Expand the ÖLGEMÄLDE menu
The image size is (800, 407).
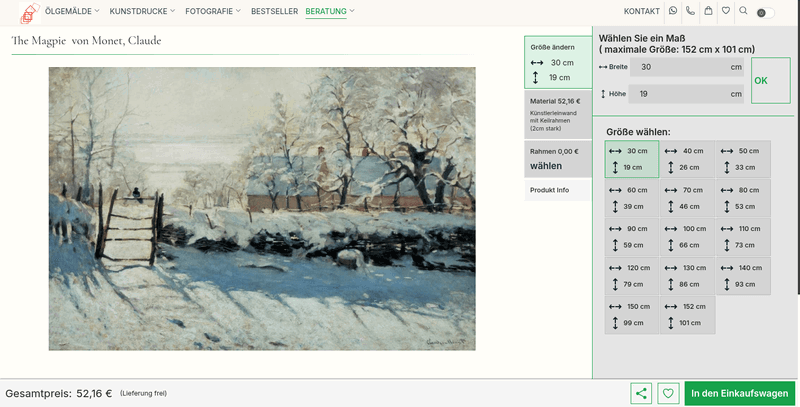click(72, 11)
